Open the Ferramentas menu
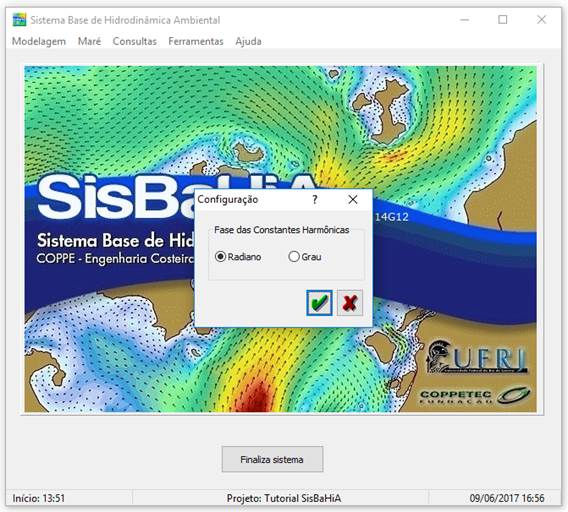 196,41
